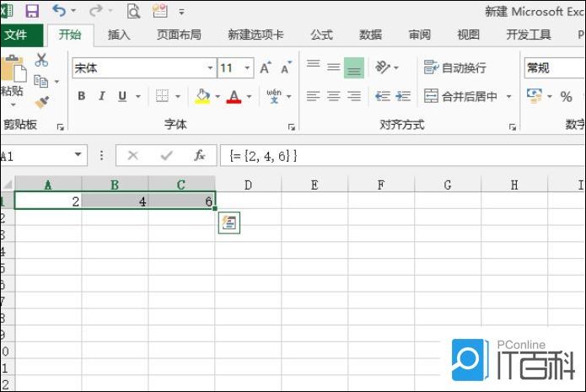Toggle Align Left
This screenshot has width=586, height=392.
[x=313, y=96]
